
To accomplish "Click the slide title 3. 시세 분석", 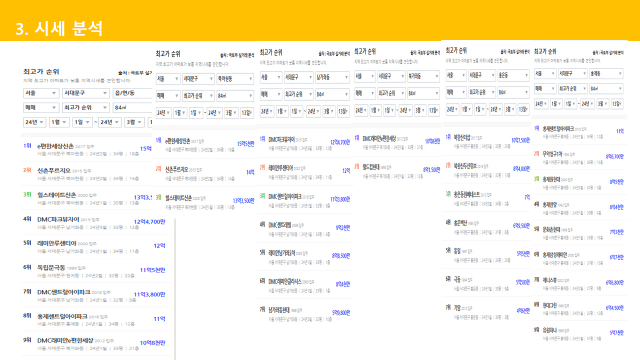I will 59,29.
